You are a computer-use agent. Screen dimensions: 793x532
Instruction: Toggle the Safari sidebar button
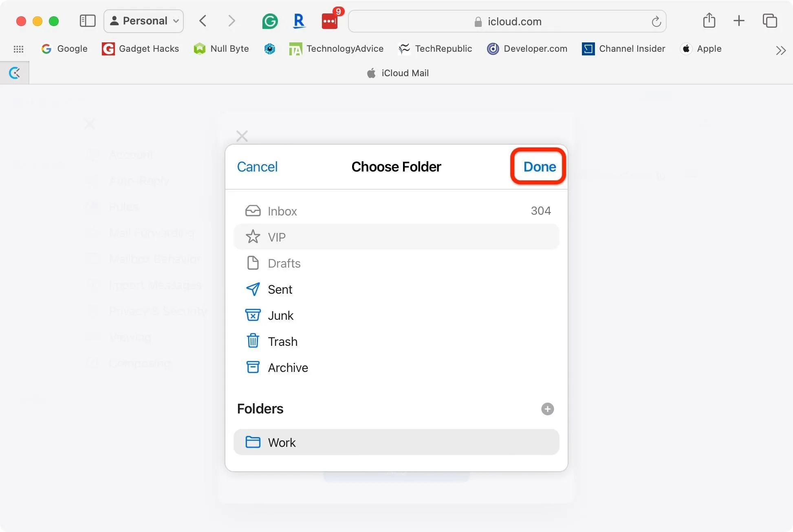click(87, 21)
